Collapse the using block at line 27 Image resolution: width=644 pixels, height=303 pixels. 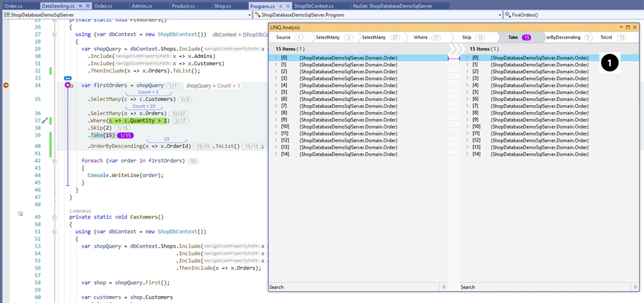coord(55,35)
